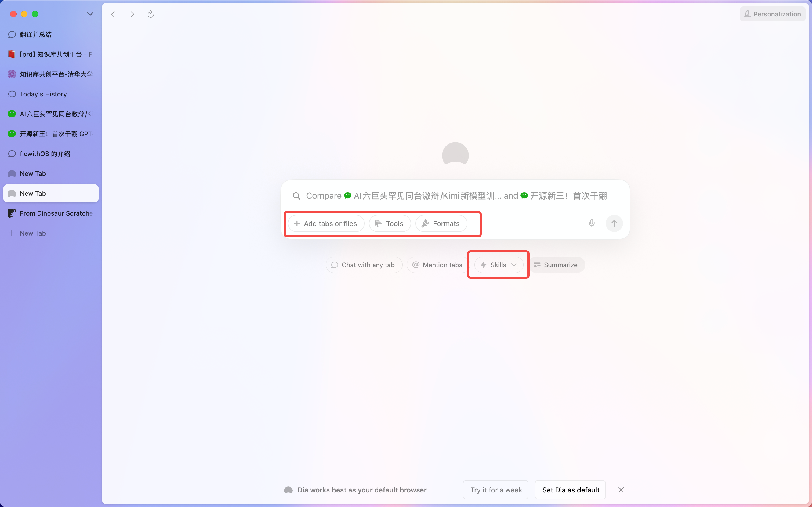812x507 pixels.
Task: Select the Summarize suggestion chip
Action: click(557, 265)
